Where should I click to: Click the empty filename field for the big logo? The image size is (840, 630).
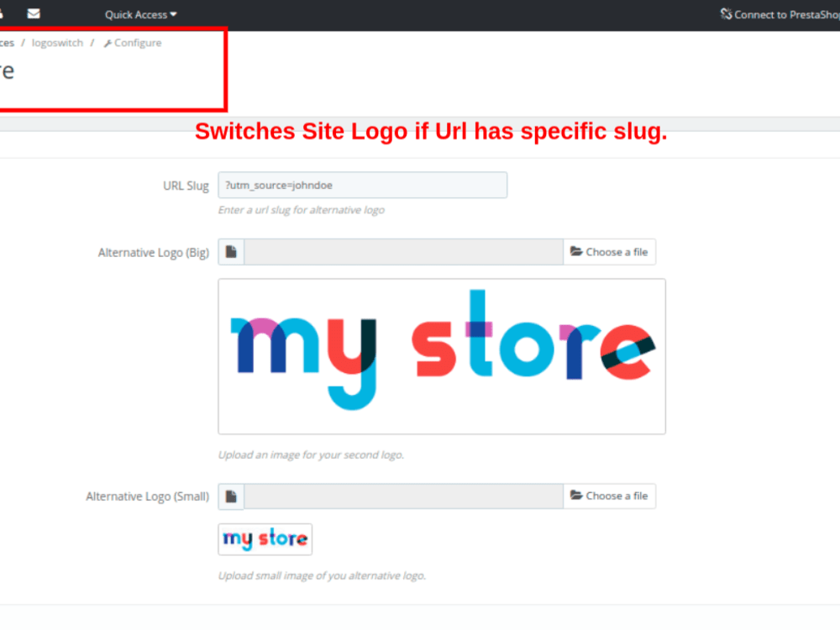click(403, 251)
